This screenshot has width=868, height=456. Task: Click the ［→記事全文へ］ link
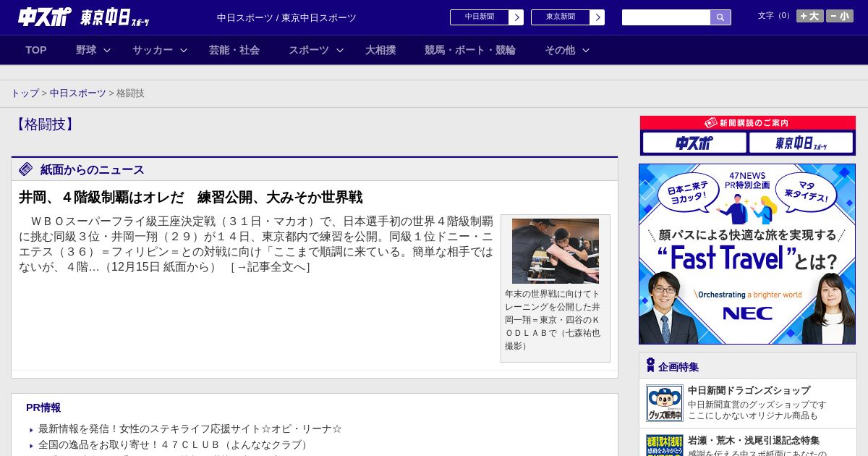[x=270, y=267]
